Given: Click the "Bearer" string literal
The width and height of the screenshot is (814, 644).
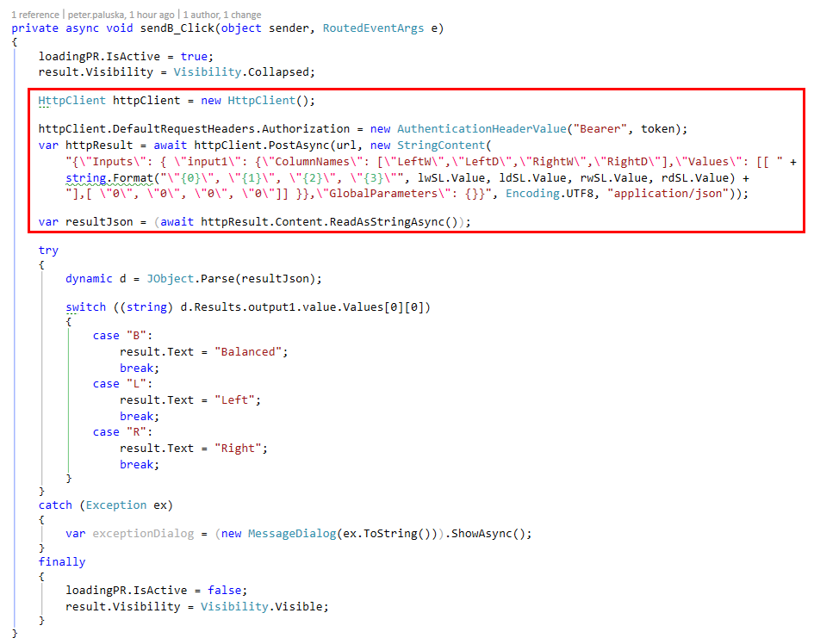Looking at the screenshot, I should click(600, 128).
